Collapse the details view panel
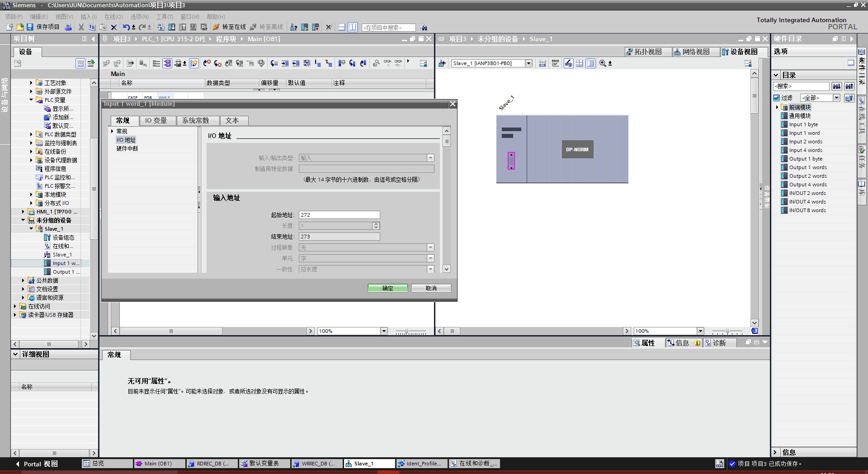The width and height of the screenshot is (868, 474). click(x=15, y=354)
